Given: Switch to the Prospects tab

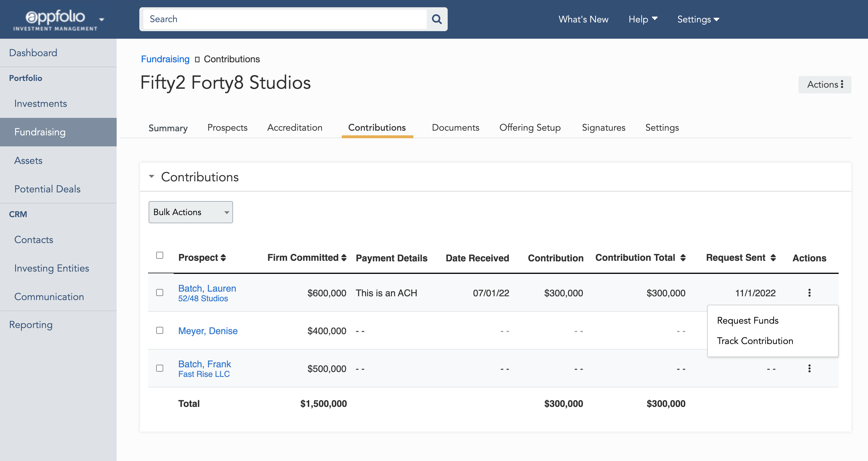Looking at the screenshot, I should pos(227,127).
